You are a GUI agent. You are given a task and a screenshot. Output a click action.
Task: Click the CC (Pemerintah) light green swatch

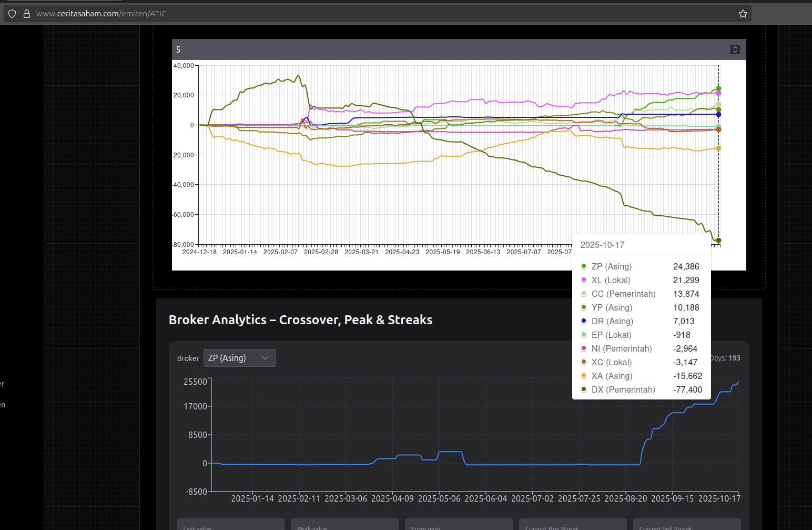click(x=584, y=294)
